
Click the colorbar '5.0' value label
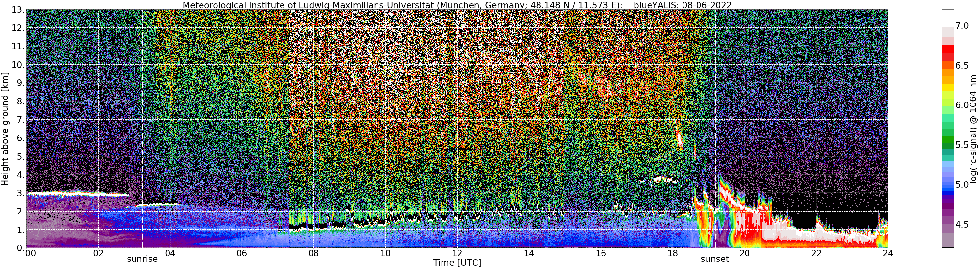[x=962, y=184]
